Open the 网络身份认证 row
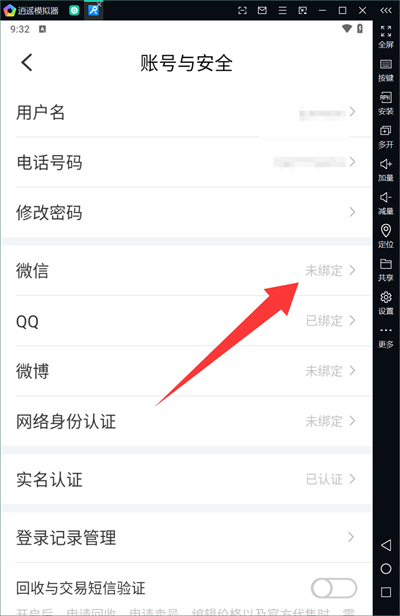400x616 pixels. [187, 421]
